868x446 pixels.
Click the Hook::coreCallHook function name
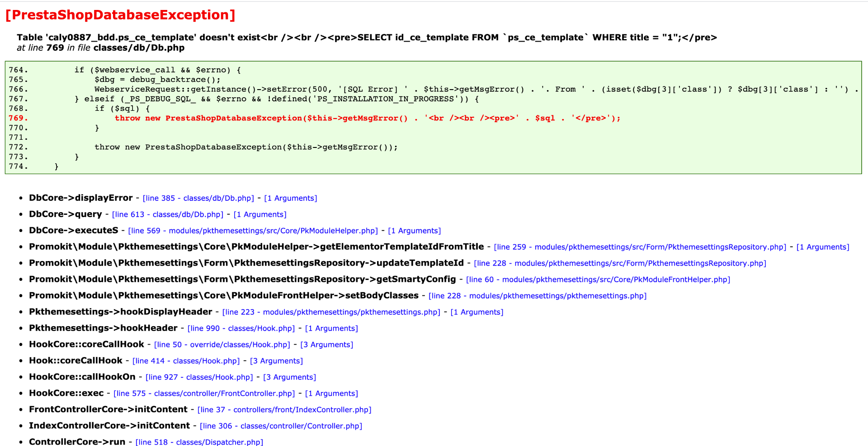[x=75, y=361]
